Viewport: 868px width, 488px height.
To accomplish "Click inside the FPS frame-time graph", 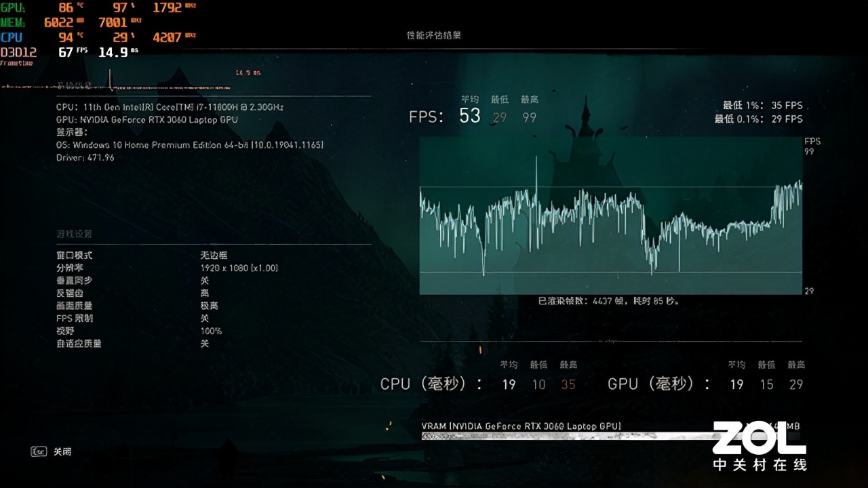I will click(x=610, y=217).
